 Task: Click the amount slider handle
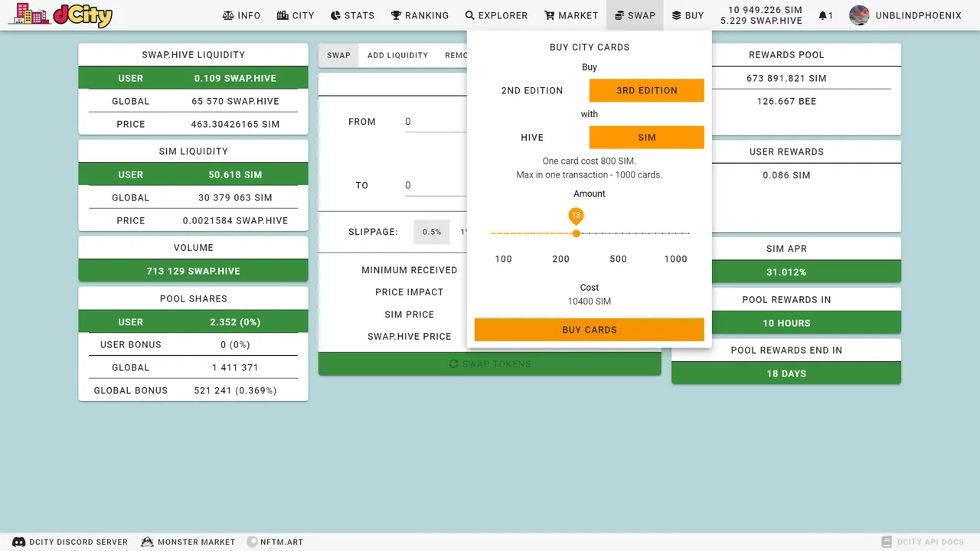577,233
